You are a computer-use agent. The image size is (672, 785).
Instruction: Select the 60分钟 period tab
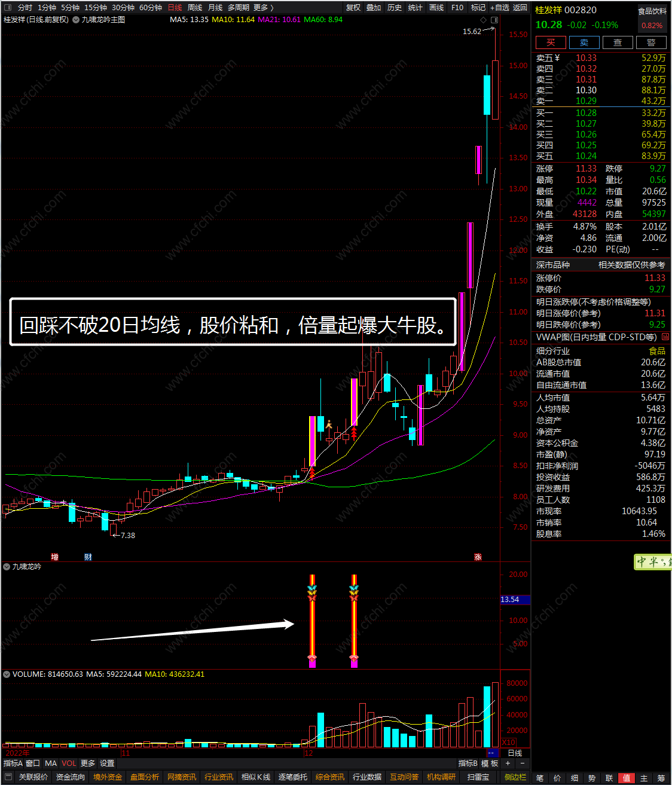[151, 8]
